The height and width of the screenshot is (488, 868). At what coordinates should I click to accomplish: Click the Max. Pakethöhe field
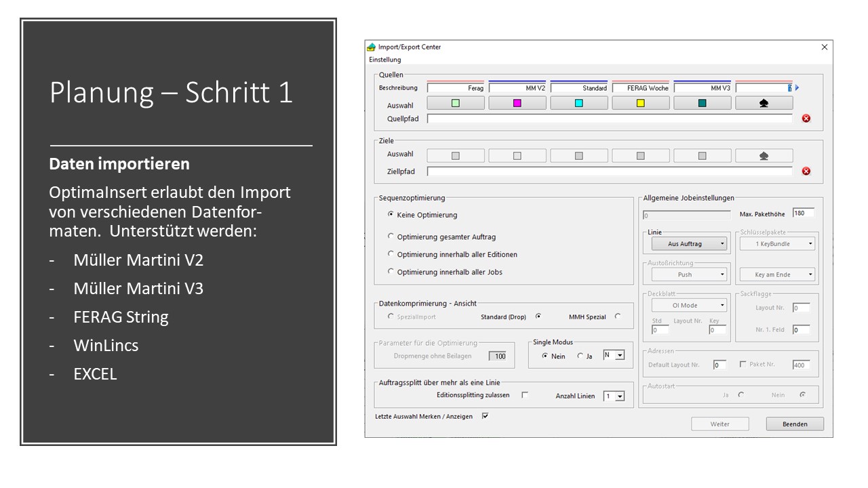[803, 213]
